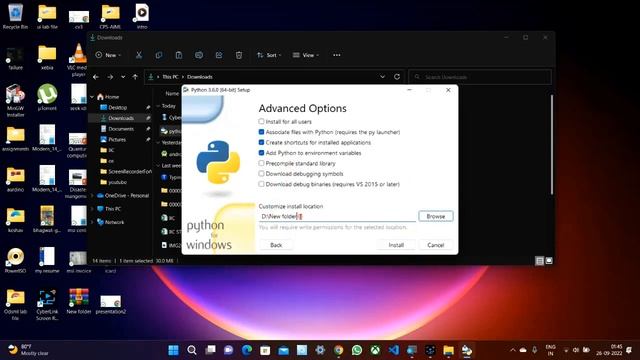The height and width of the screenshot is (360, 640).
Task: Open the ScreenRecorderForN folder in sidebar
Action: (126, 171)
